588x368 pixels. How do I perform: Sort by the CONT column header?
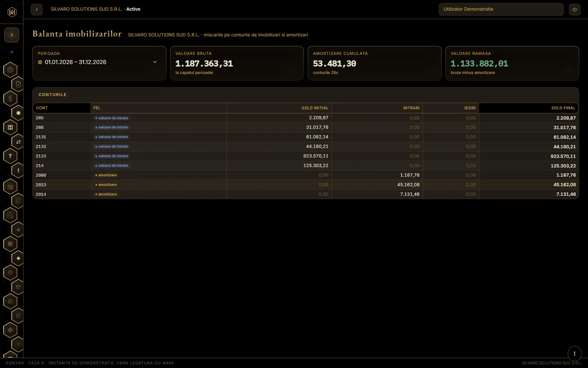click(62, 108)
